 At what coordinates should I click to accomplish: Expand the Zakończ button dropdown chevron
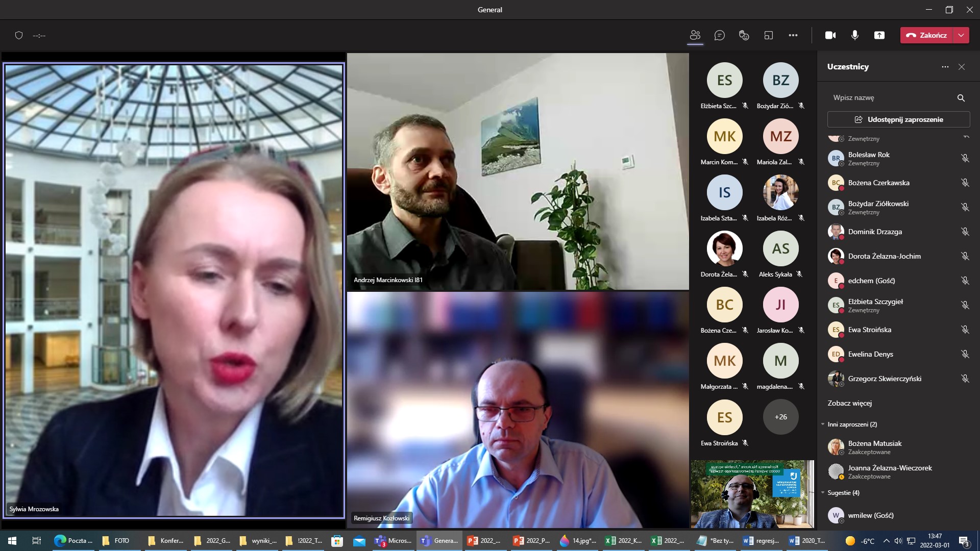(962, 35)
